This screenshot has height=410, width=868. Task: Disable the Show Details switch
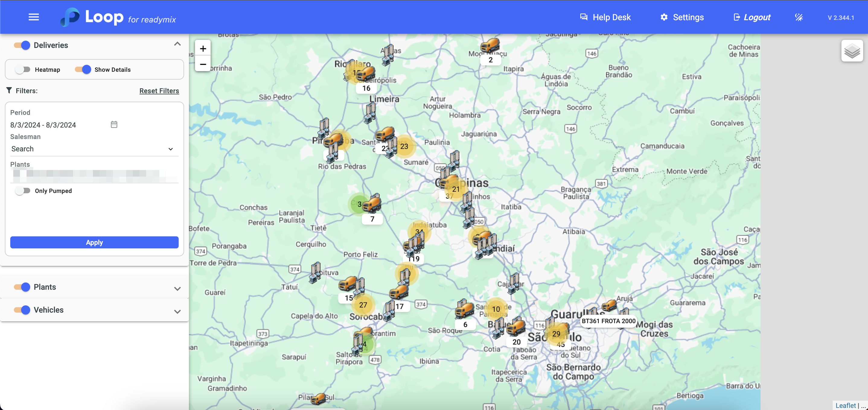(83, 70)
